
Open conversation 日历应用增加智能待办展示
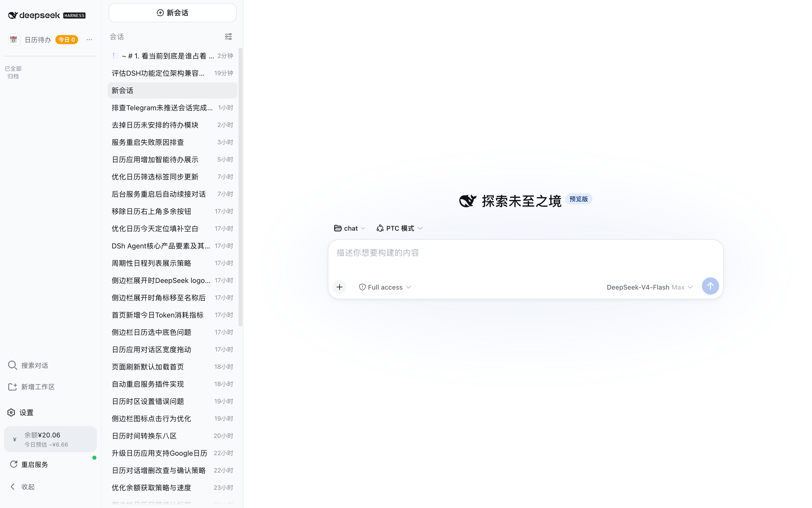[173, 160]
